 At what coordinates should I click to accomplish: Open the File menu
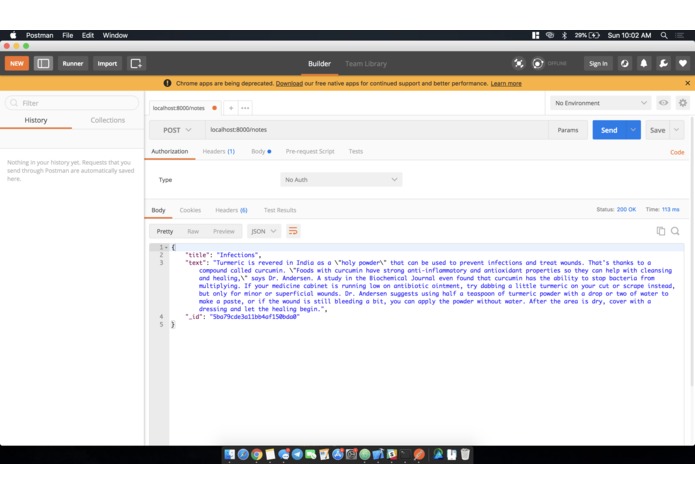68,35
